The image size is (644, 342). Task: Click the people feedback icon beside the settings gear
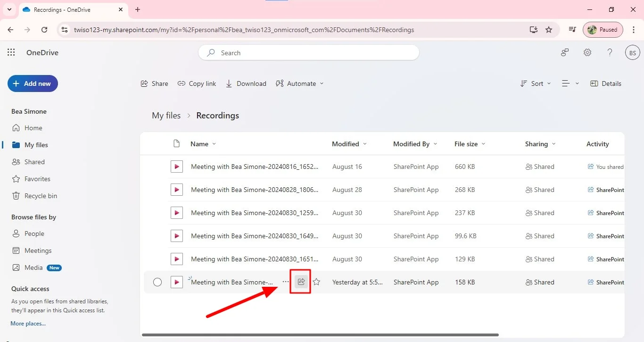pos(565,52)
